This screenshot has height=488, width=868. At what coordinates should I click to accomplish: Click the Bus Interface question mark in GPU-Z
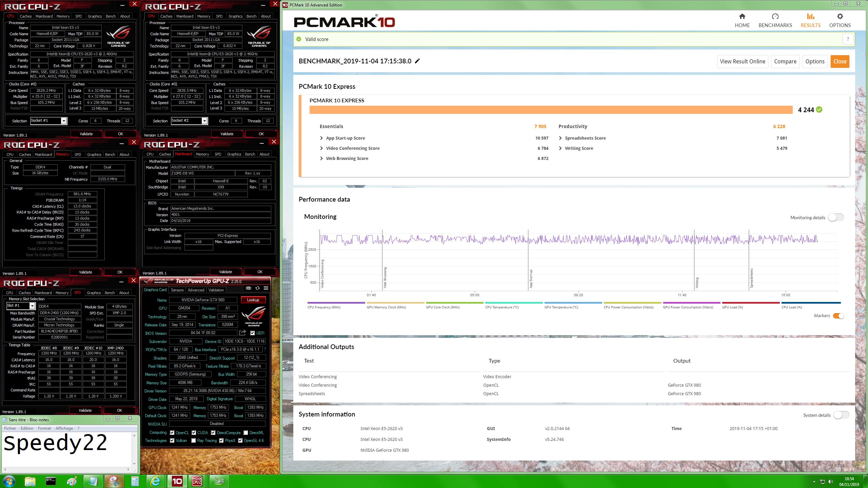point(265,349)
